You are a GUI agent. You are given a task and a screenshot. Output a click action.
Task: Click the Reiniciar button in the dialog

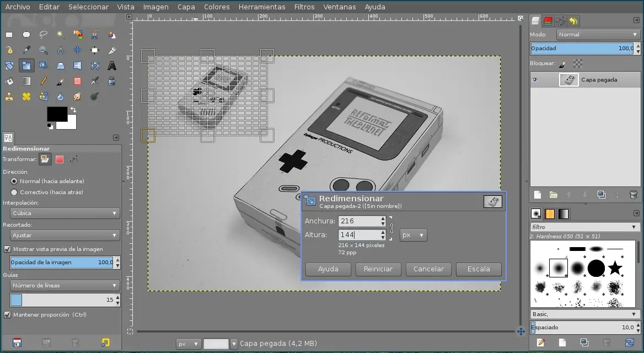[x=378, y=269]
